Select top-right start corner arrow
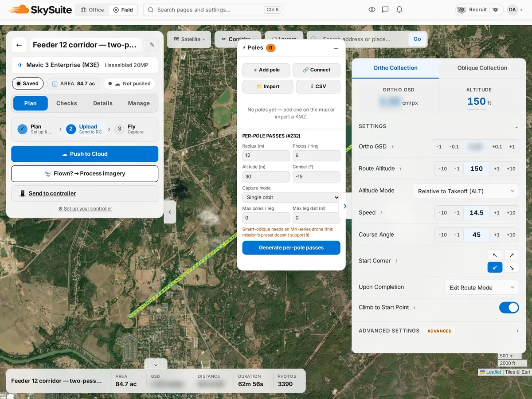The width and height of the screenshot is (532, 399). click(512, 255)
